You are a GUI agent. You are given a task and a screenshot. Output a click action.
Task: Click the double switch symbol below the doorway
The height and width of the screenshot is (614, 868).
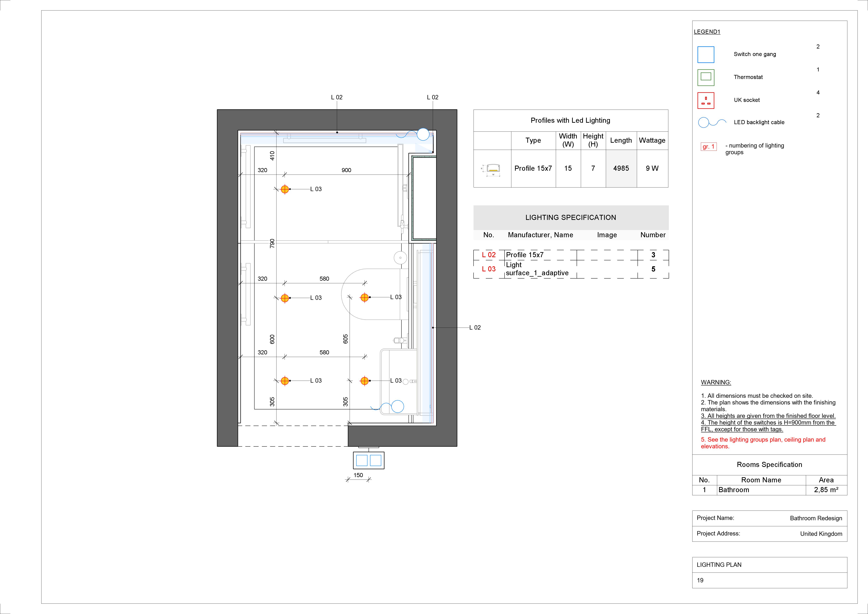click(x=369, y=460)
